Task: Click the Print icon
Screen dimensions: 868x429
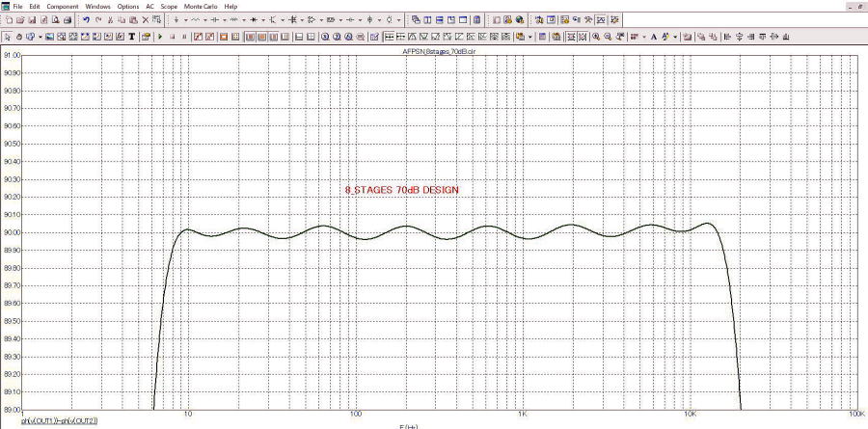Action: pyautogui.click(x=68, y=20)
